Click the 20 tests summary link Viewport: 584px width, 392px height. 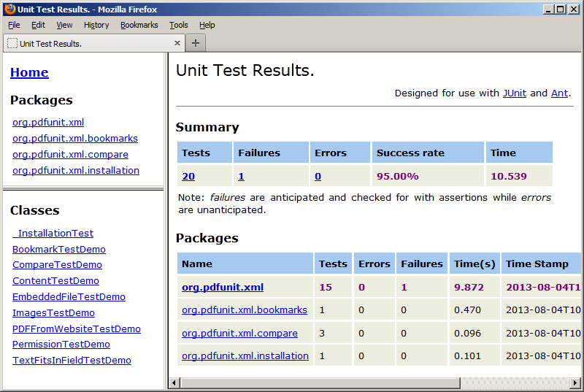point(188,176)
